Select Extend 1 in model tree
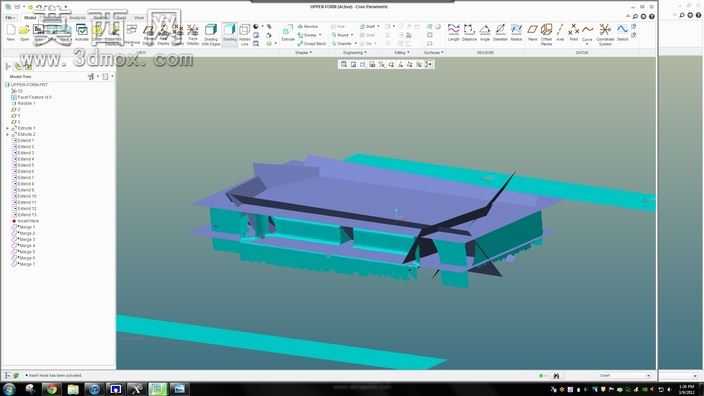The height and width of the screenshot is (396, 704). 26,141
